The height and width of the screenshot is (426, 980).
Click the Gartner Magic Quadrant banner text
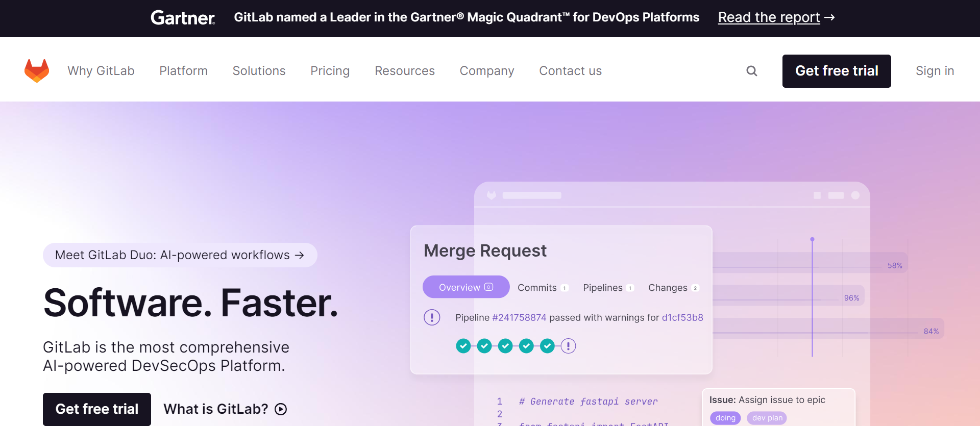467,17
